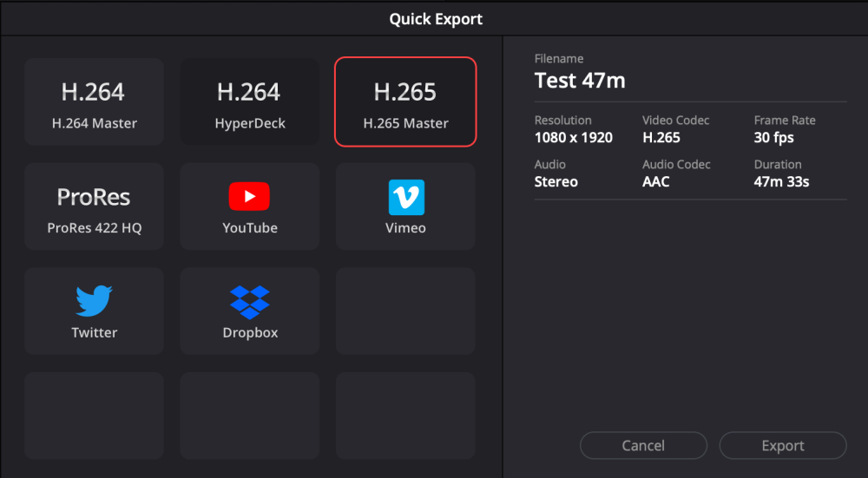The image size is (868, 478).
Task: Choose the Dropbox export preset
Action: pos(250,311)
